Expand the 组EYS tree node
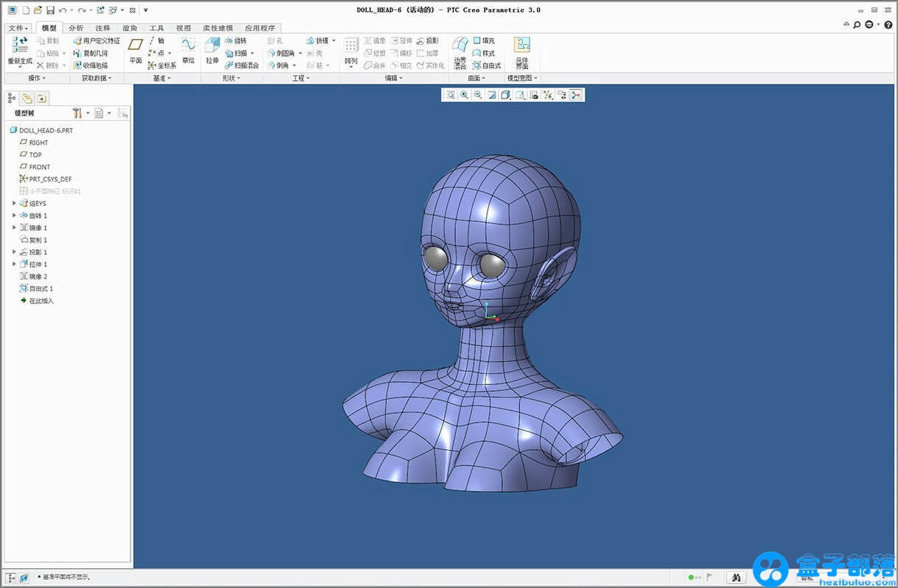The width and height of the screenshot is (898, 588). [x=14, y=204]
